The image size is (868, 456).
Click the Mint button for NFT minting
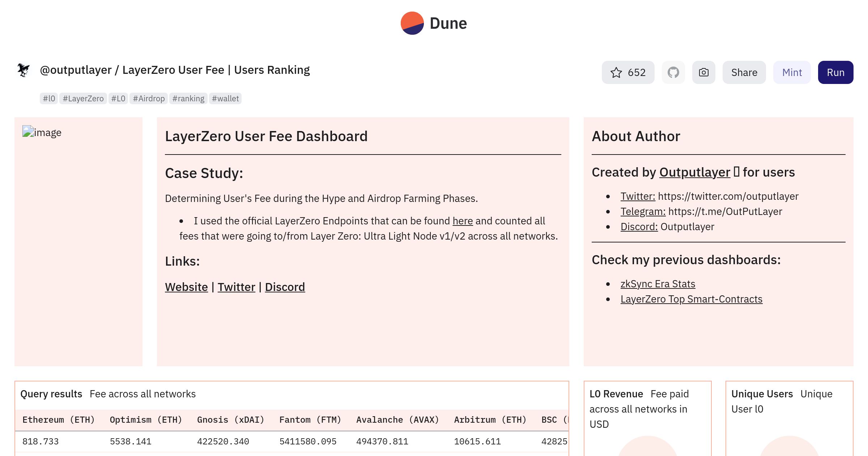pos(792,72)
